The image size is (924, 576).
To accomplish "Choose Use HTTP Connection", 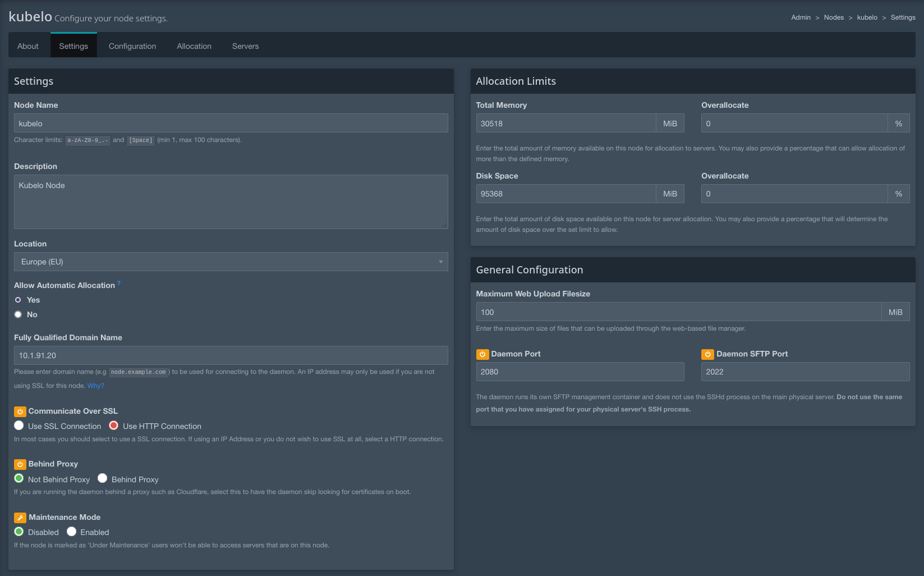I will pyautogui.click(x=114, y=426).
